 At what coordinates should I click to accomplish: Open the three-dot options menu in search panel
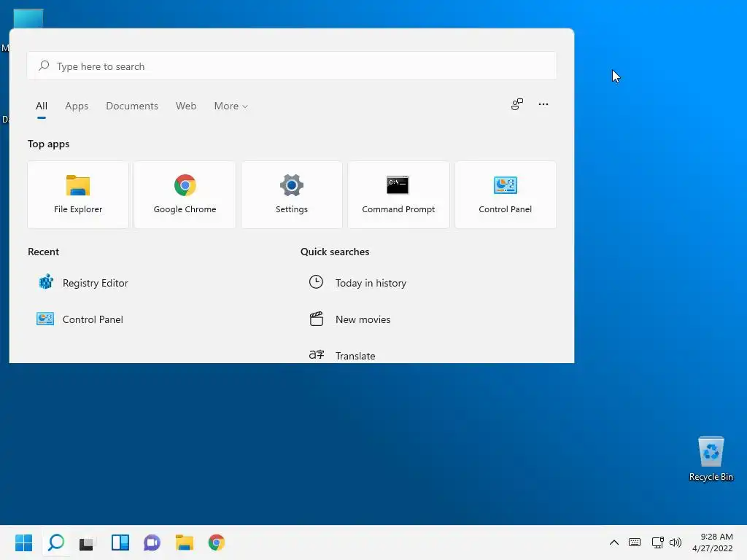(x=543, y=104)
